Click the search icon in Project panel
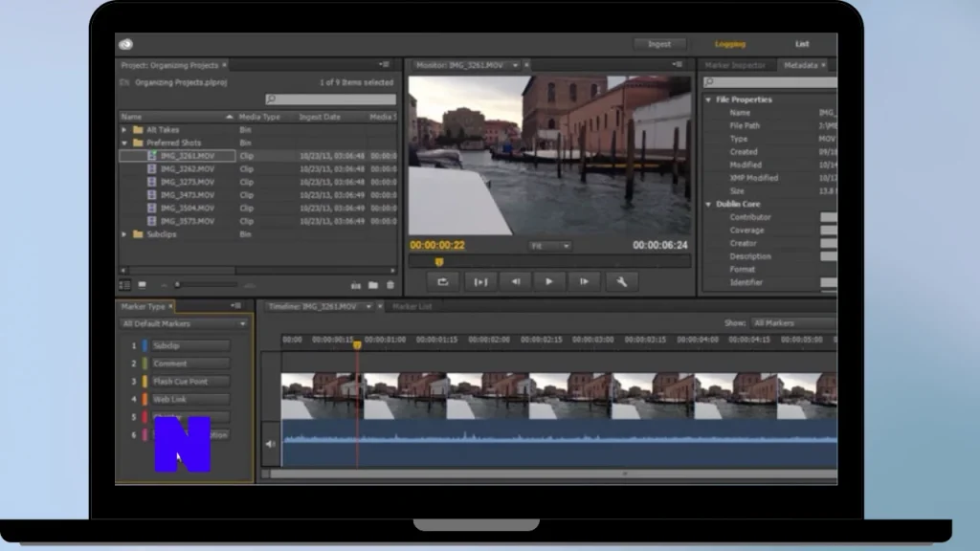Viewport: 980px width, 551px height. coord(271,99)
